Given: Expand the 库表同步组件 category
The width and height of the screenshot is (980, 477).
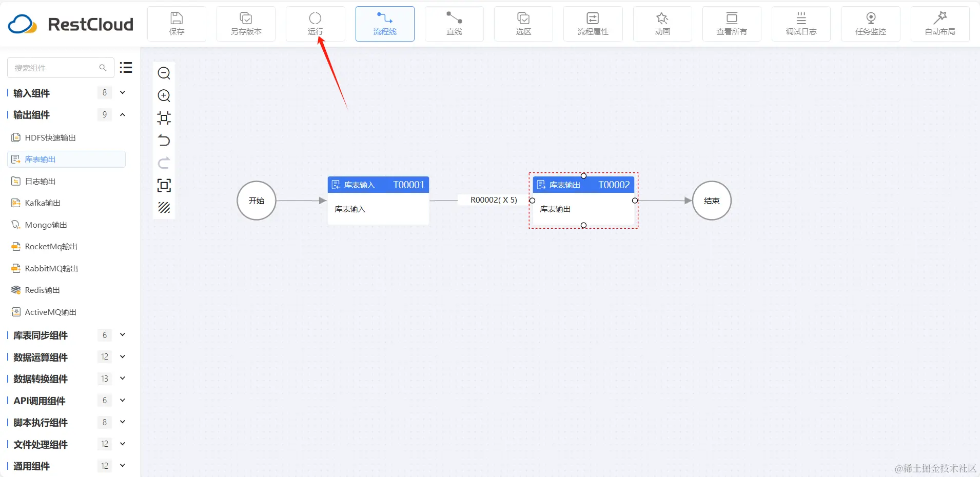Looking at the screenshot, I should (x=123, y=335).
